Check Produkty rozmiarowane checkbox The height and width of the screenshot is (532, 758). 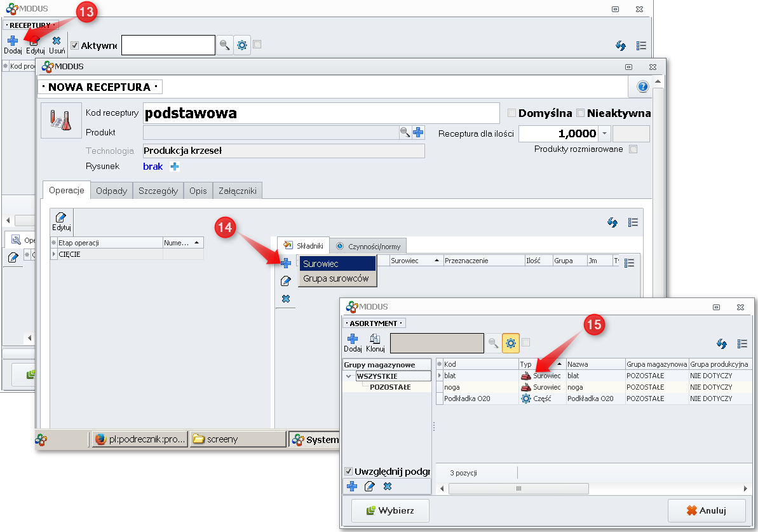632,149
